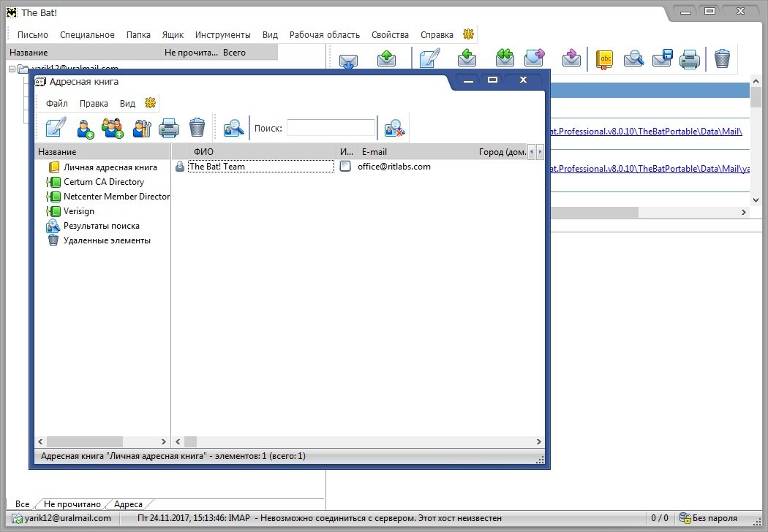This screenshot has height=532, width=768.
Task: Print the address book via printer icon
Action: point(169,129)
